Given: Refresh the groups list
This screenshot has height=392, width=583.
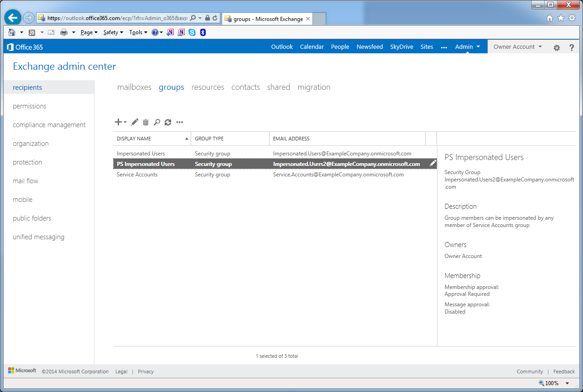Looking at the screenshot, I should coord(168,122).
